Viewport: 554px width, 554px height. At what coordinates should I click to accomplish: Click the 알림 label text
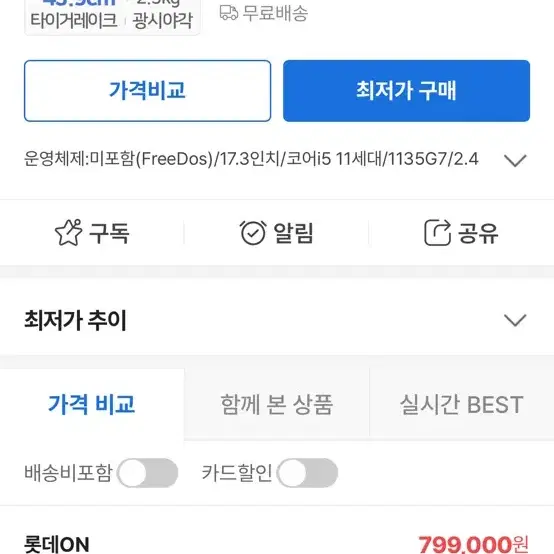point(294,233)
